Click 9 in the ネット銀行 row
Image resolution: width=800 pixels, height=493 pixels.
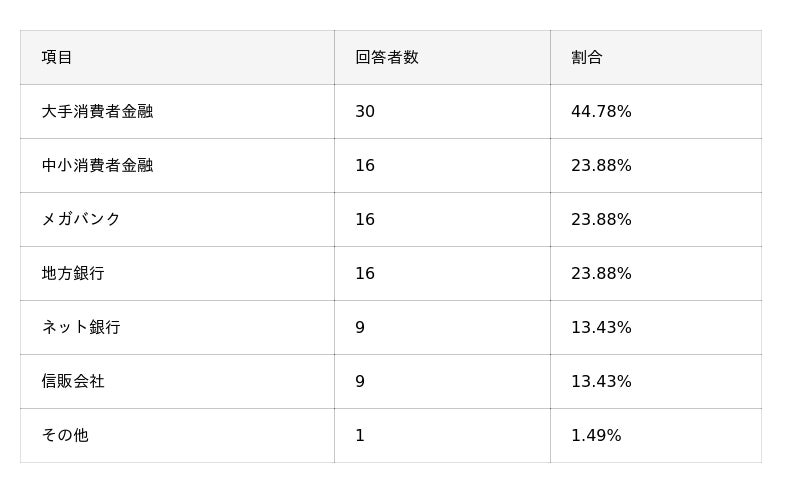(x=360, y=328)
